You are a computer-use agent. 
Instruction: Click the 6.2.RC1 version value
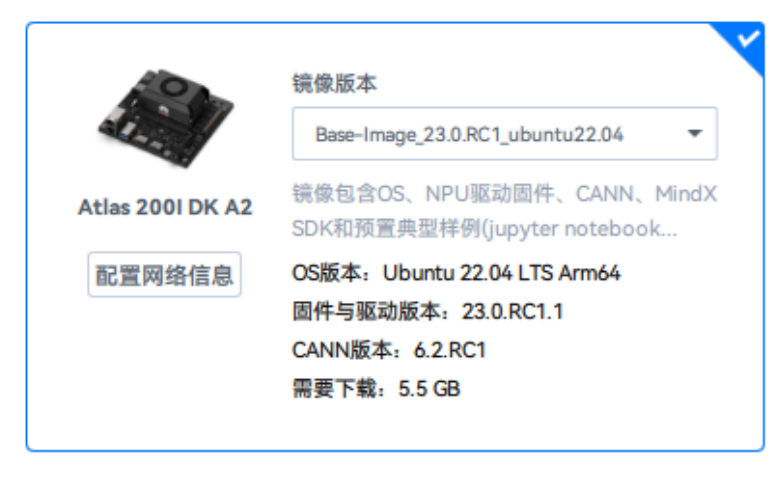coord(450,350)
